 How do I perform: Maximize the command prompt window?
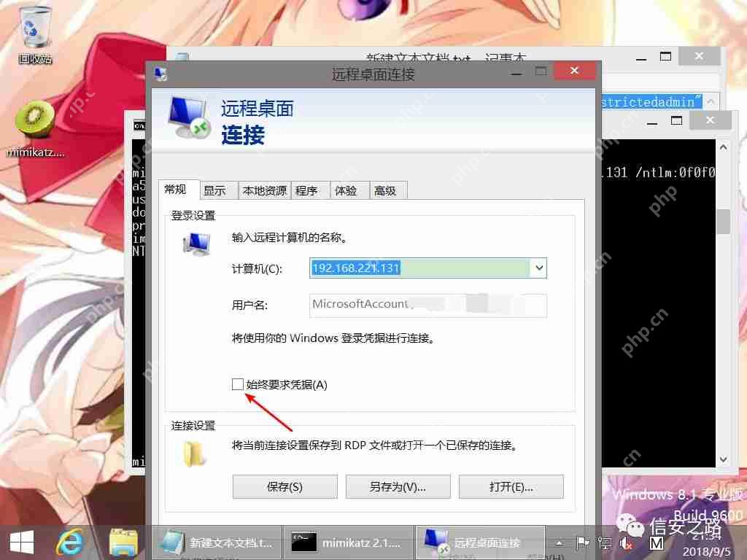click(x=676, y=120)
